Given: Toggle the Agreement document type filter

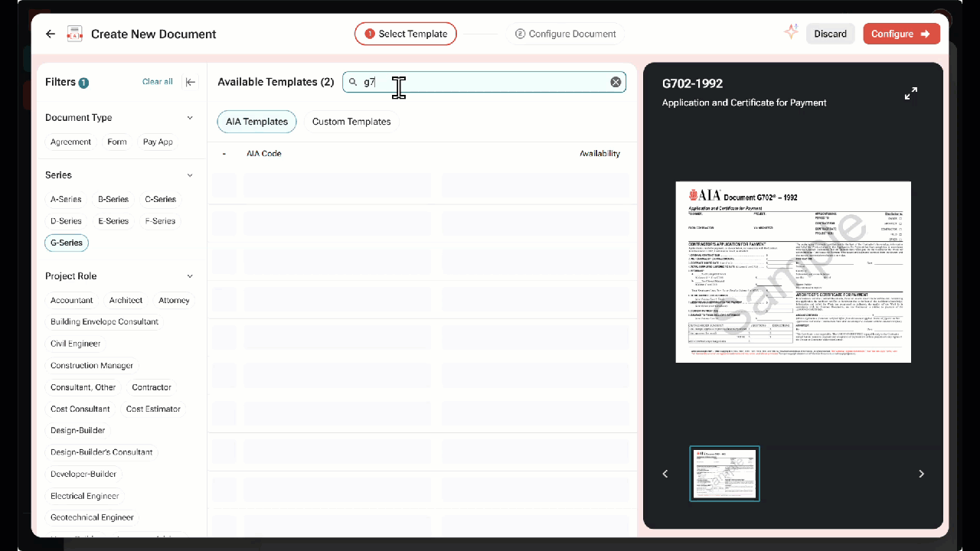Looking at the screenshot, I should 70,142.
